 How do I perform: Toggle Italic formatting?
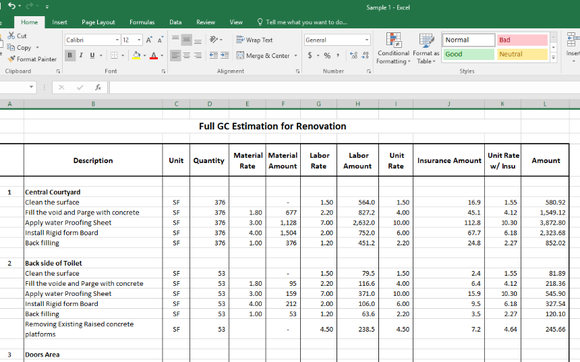tap(81, 55)
